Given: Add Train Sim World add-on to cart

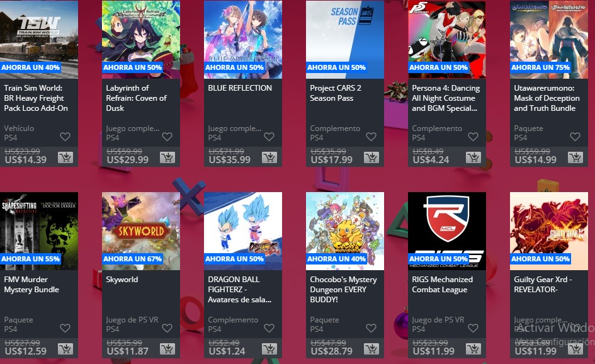Looking at the screenshot, I should (x=65, y=157).
